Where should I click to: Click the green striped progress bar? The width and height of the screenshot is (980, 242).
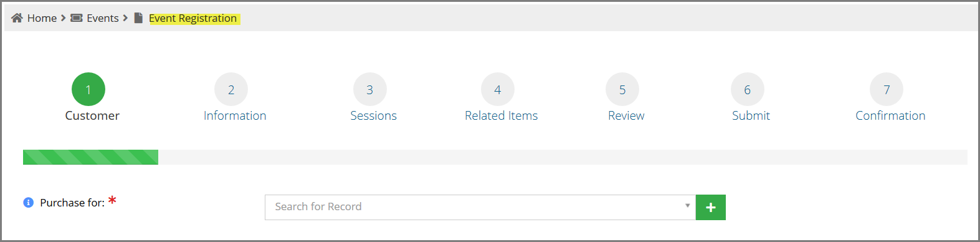(x=90, y=157)
